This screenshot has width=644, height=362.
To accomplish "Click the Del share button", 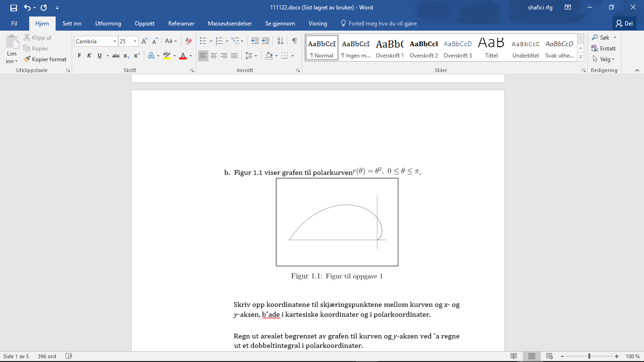I will pos(625,24).
